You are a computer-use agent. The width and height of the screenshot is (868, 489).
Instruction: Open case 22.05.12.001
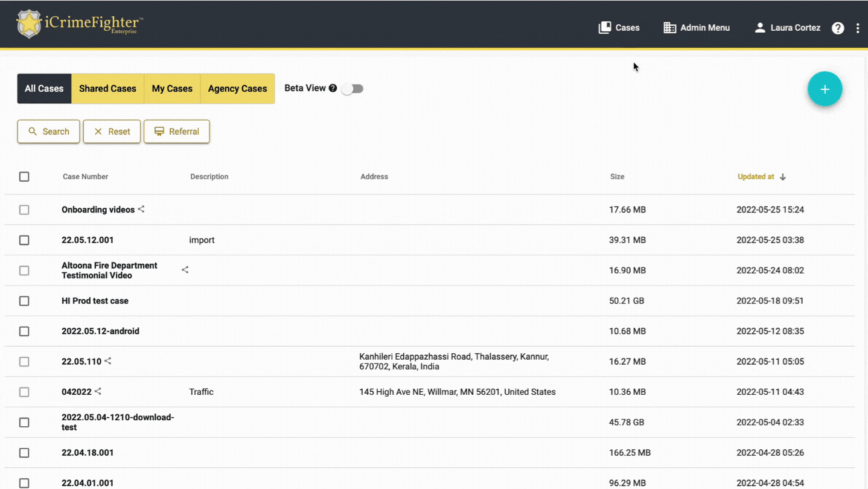(x=88, y=240)
